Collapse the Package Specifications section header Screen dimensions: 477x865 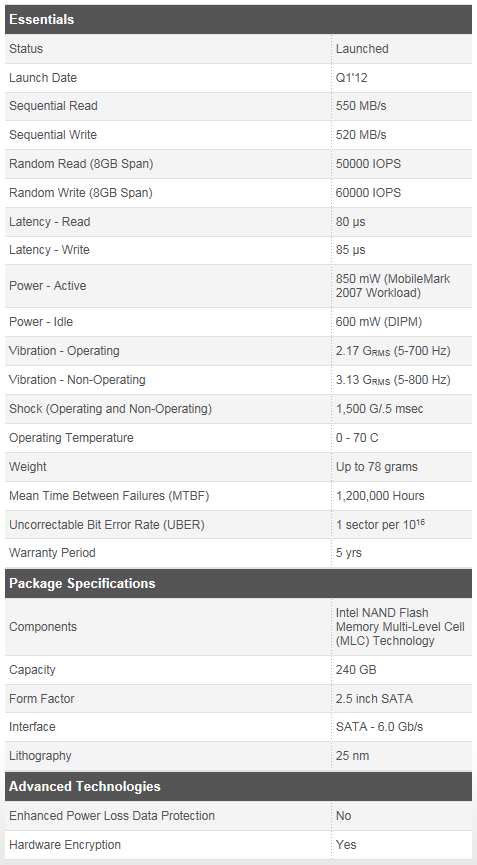238,584
